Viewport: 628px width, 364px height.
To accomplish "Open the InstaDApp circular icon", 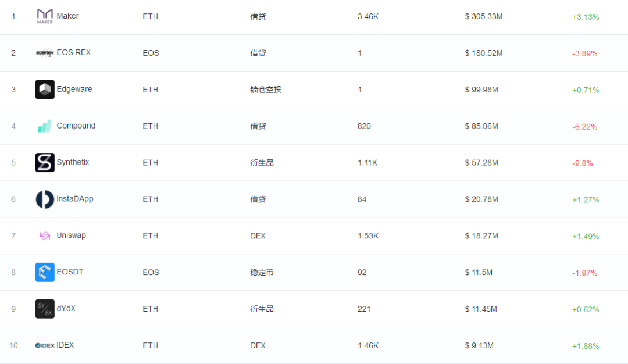I will click(x=45, y=199).
